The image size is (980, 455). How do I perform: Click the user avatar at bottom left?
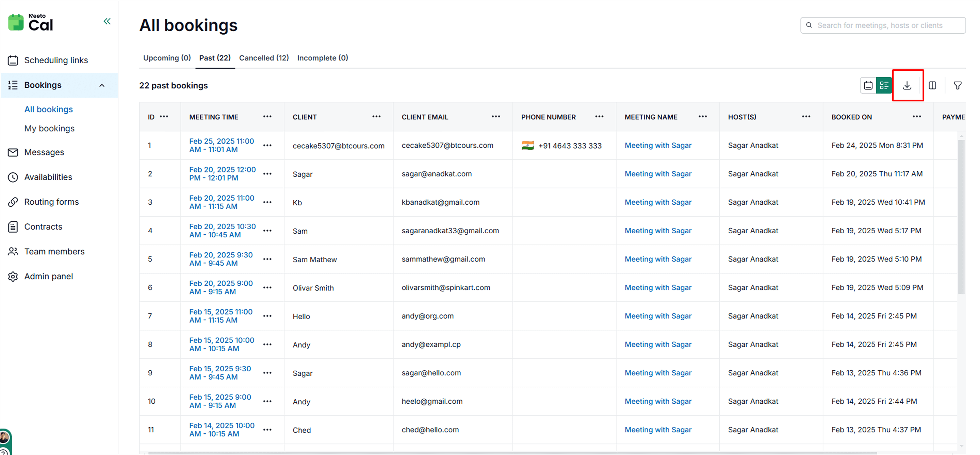(4, 437)
